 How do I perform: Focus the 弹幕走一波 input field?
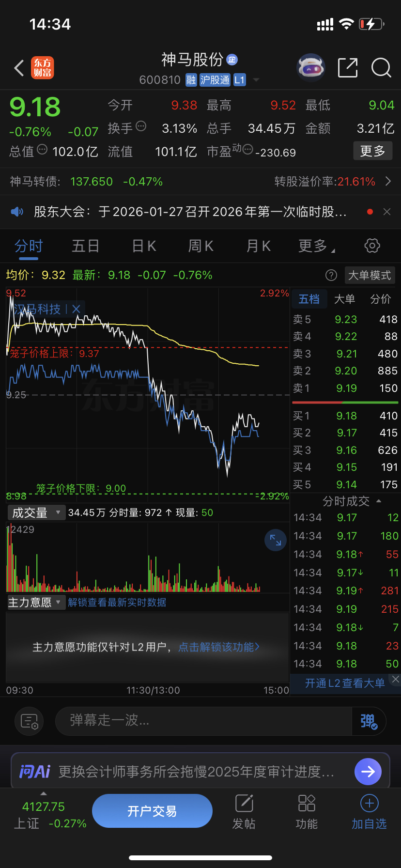click(203, 721)
